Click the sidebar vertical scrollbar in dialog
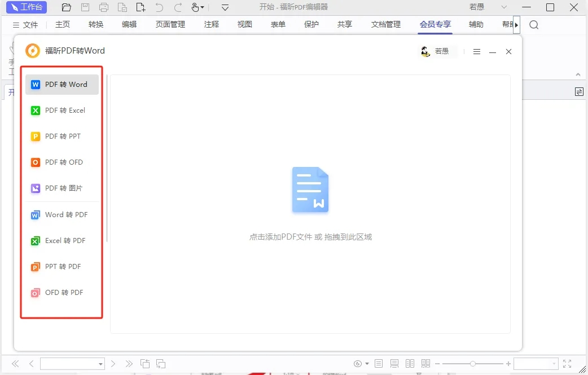 click(107, 158)
